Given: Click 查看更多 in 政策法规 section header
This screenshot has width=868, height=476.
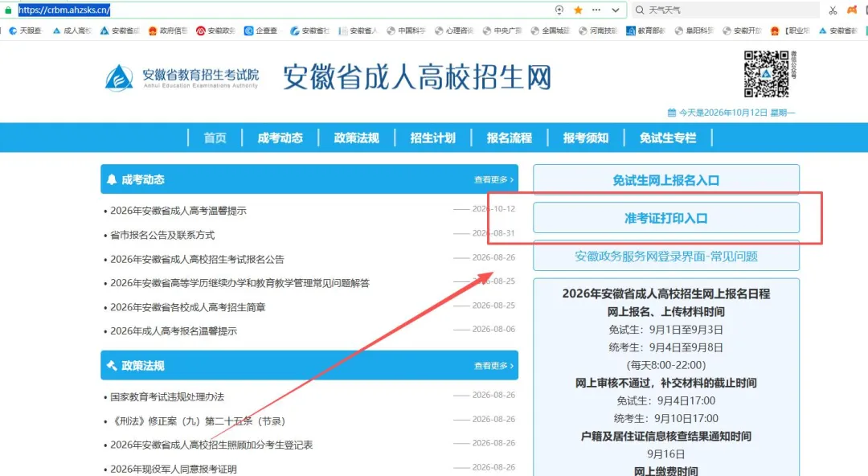Looking at the screenshot, I should point(493,366).
